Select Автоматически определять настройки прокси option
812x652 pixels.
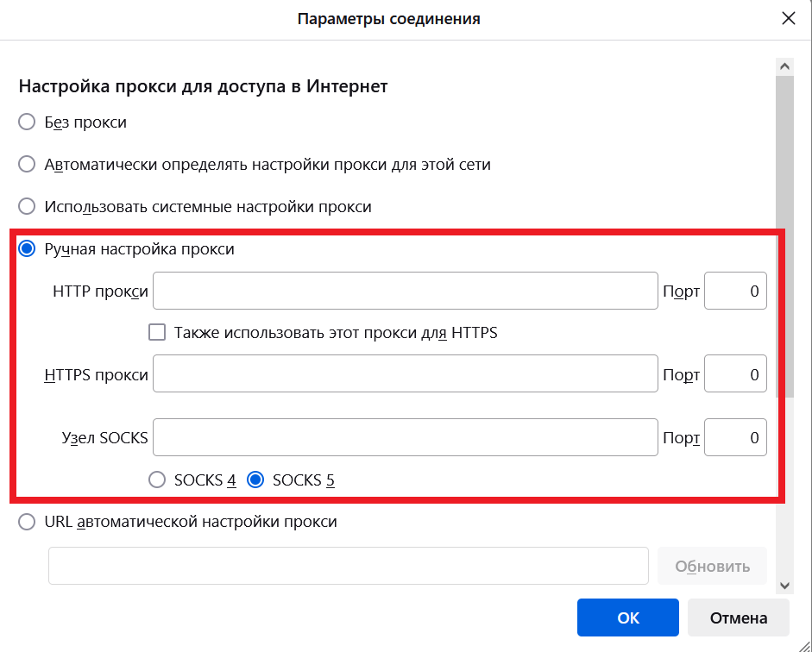(x=28, y=164)
